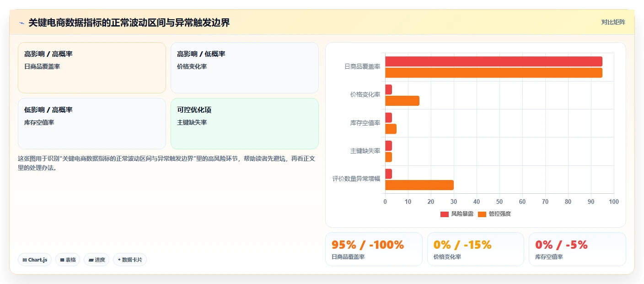This screenshot has height=284, width=644.
Task: Click 主键缺失率 text in green card
Action: (x=192, y=122)
